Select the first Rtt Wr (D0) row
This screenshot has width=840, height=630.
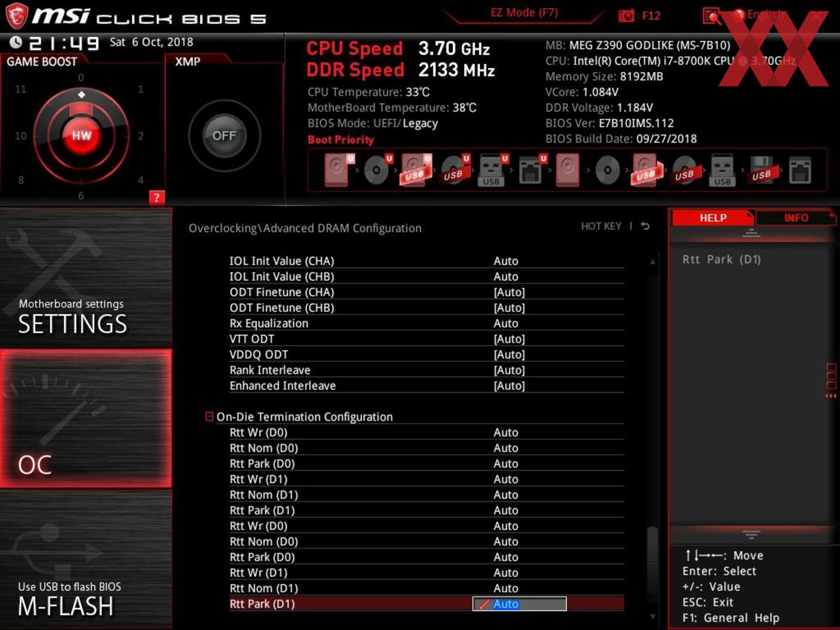(426, 432)
